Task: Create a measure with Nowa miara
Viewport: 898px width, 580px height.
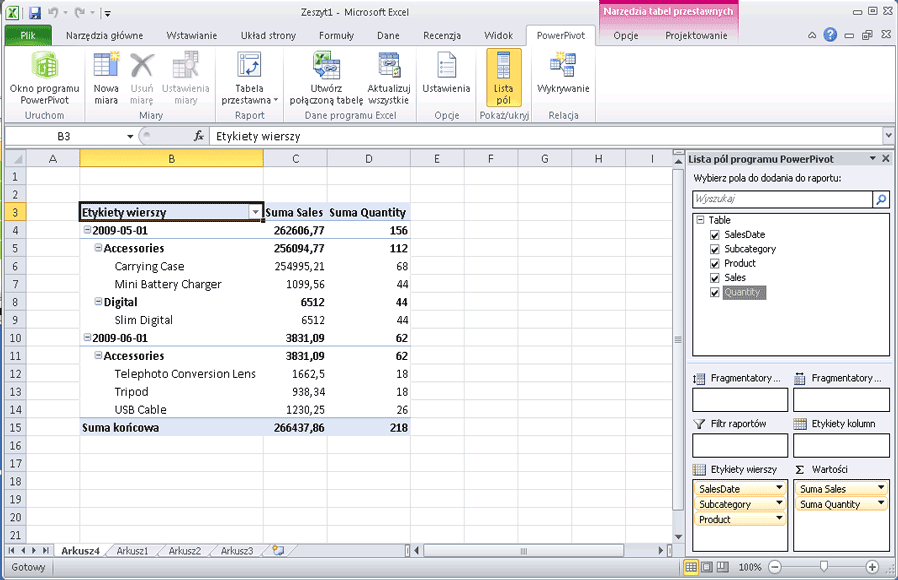Action: click(x=106, y=78)
